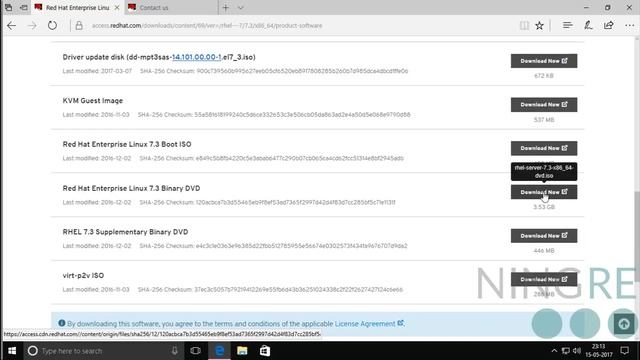Click the padlock site security icon
Image resolution: width=640 pixels, height=360 pixels.
point(79,25)
